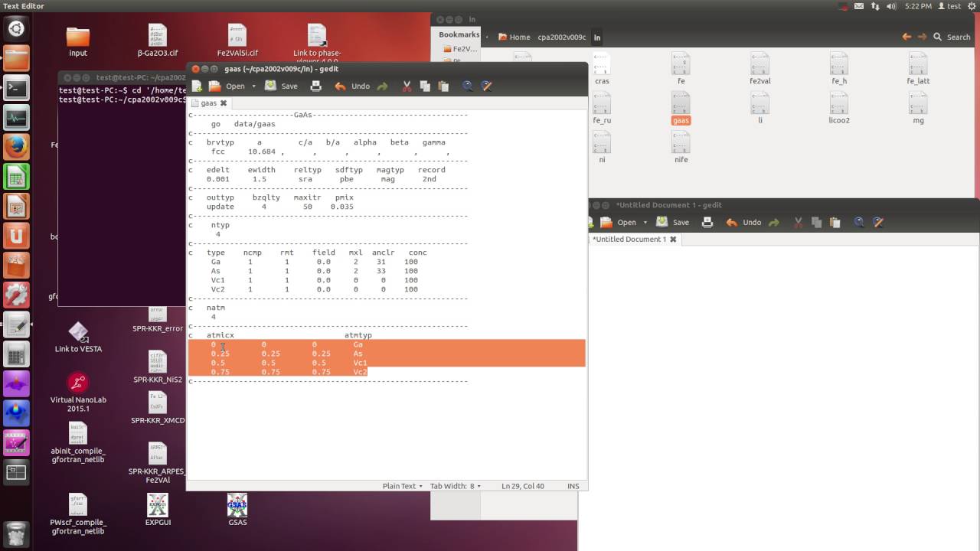Click Find magnifier in Untitled Document gedit window
Viewport: 980px width, 551px height.
click(859, 223)
